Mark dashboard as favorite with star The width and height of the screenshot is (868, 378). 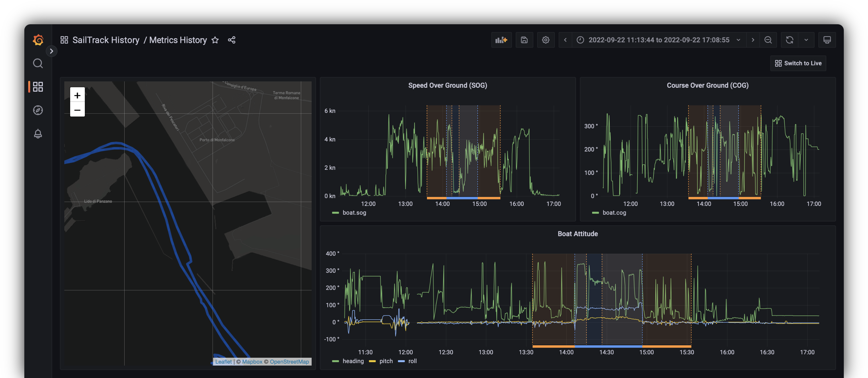pos(215,40)
